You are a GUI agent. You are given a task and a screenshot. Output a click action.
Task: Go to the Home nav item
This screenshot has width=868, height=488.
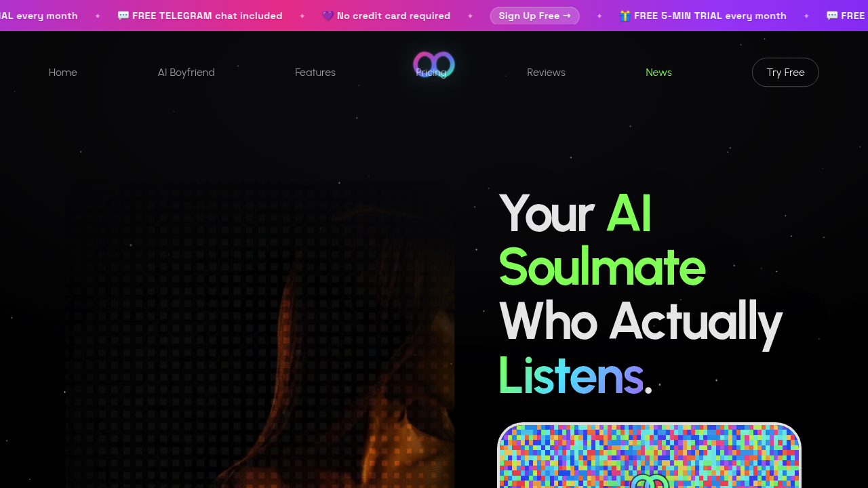pyautogui.click(x=63, y=73)
